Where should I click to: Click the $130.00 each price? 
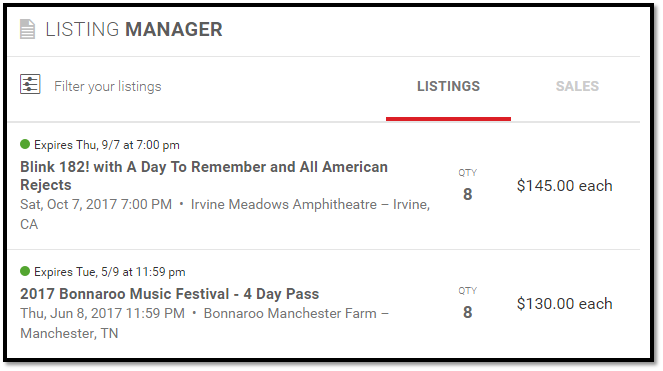click(x=564, y=303)
